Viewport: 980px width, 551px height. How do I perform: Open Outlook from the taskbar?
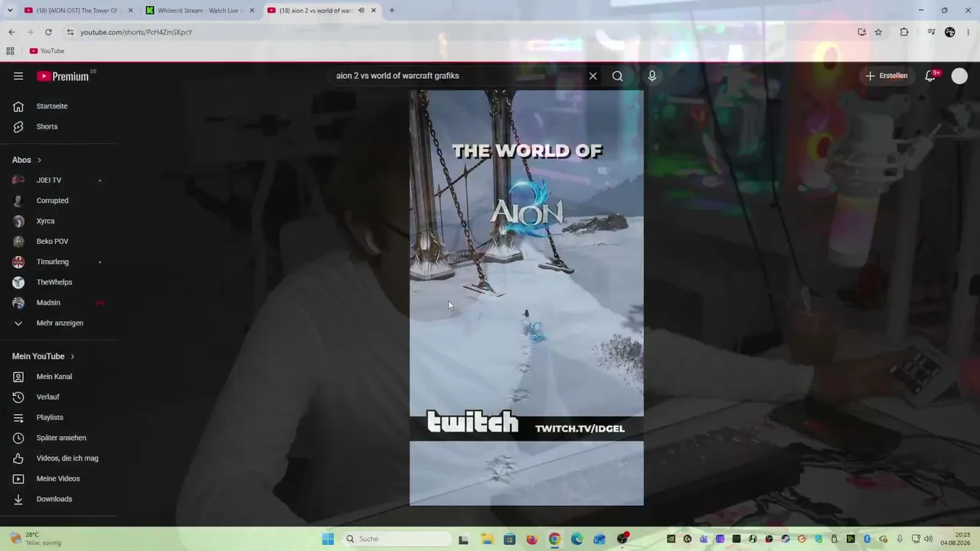(599, 539)
